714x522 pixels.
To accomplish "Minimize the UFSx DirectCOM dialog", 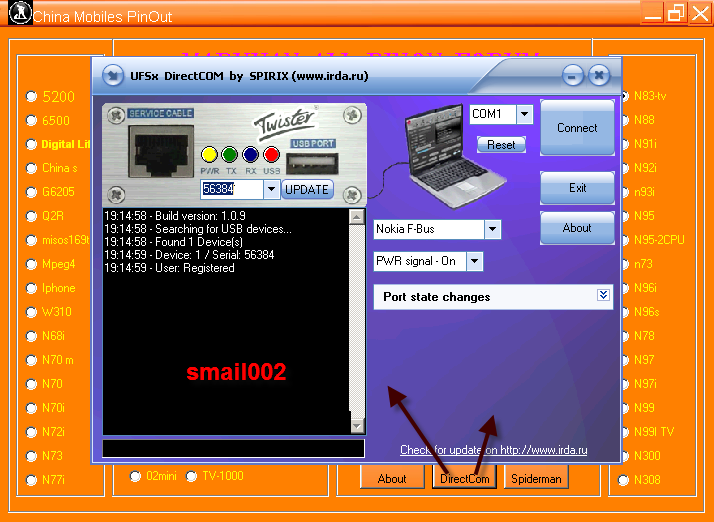I will (x=572, y=75).
